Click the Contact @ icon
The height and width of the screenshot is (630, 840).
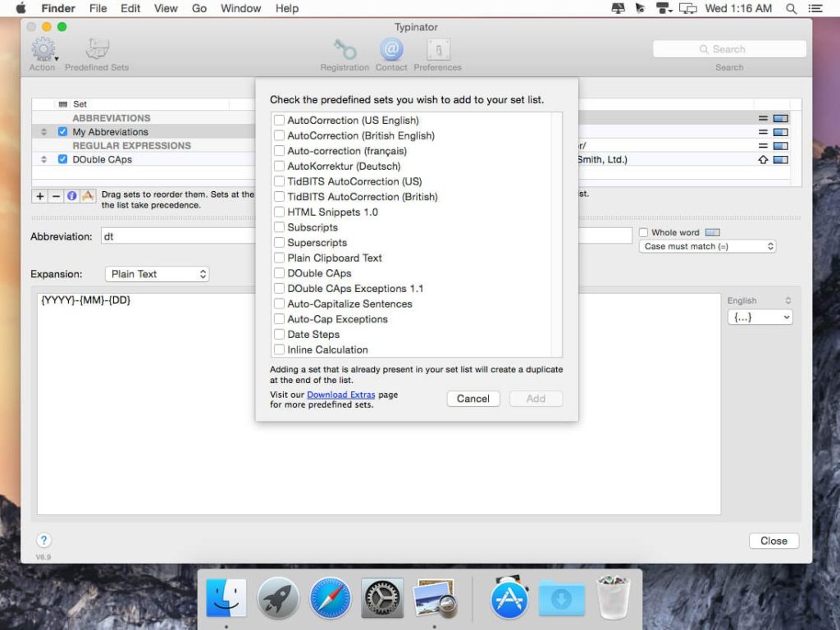click(391, 49)
